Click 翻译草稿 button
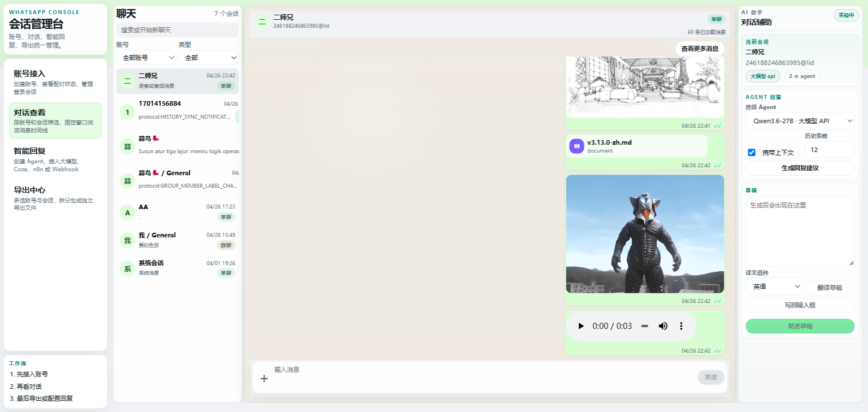 coord(830,287)
